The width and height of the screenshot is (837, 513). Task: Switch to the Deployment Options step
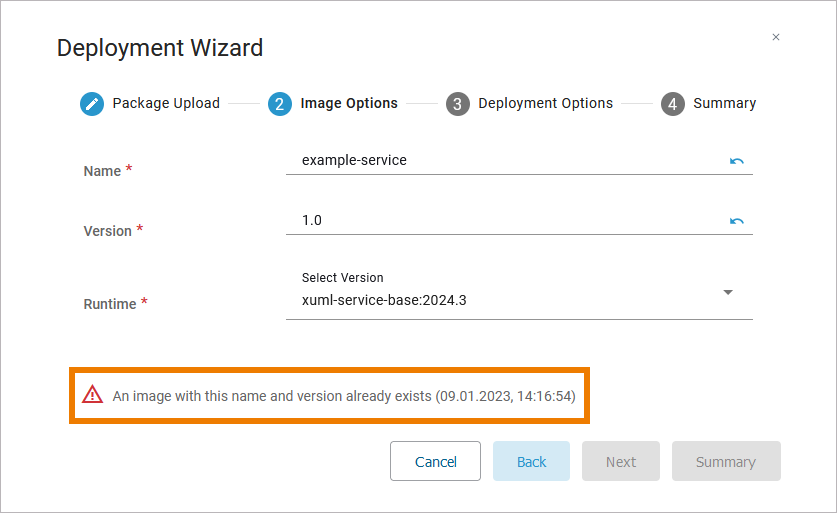[545, 103]
